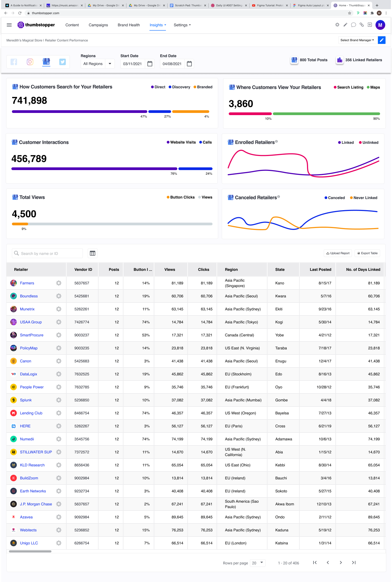Open settings gear for Boundless row
Image resolution: width=392 pixels, height=582 pixels.
[x=59, y=296]
